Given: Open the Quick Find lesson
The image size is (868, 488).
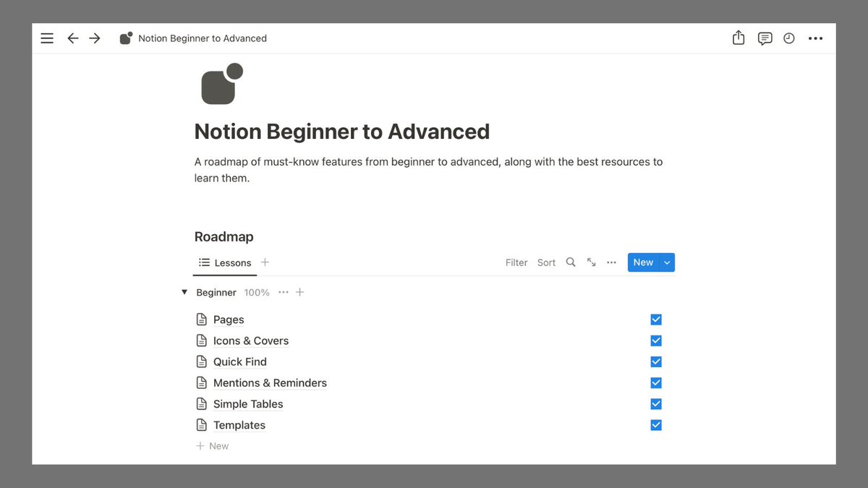Looking at the screenshot, I should point(240,361).
